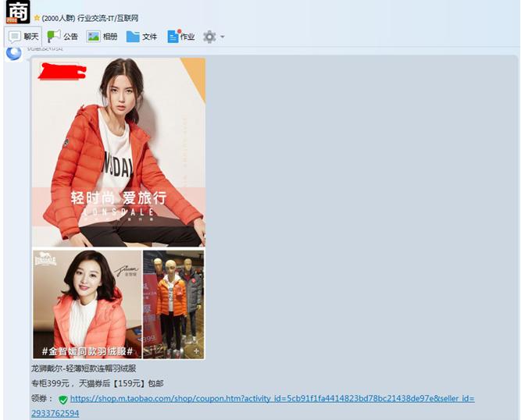The width and height of the screenshot is (521, 420).
Task: Open the orange jacket model poster image
Action: pos(119,152)
